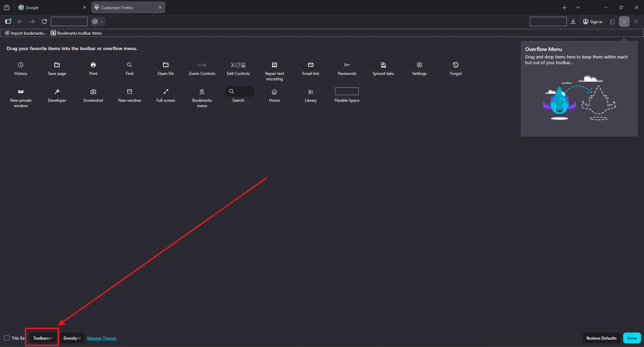Select the Library icon
The width and height of the screenshot is (644, 347).
click(x=311, y=92)
